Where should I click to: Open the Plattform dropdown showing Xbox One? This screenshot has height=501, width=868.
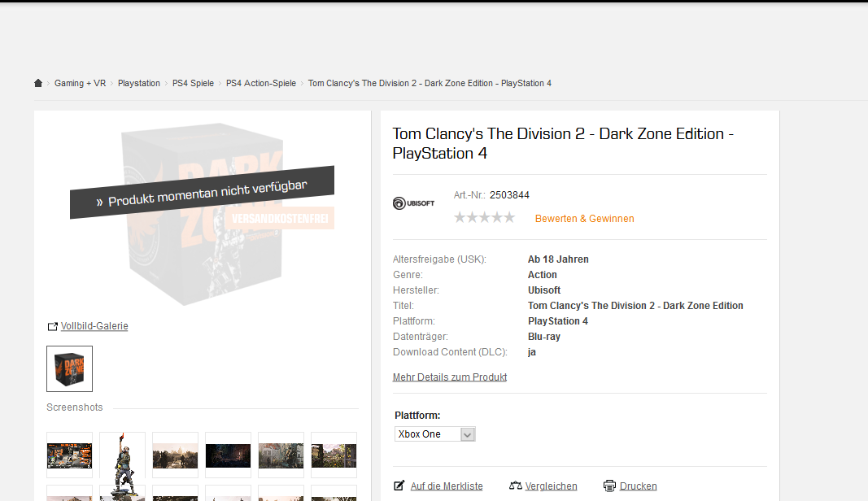click(x=434, y=434)
